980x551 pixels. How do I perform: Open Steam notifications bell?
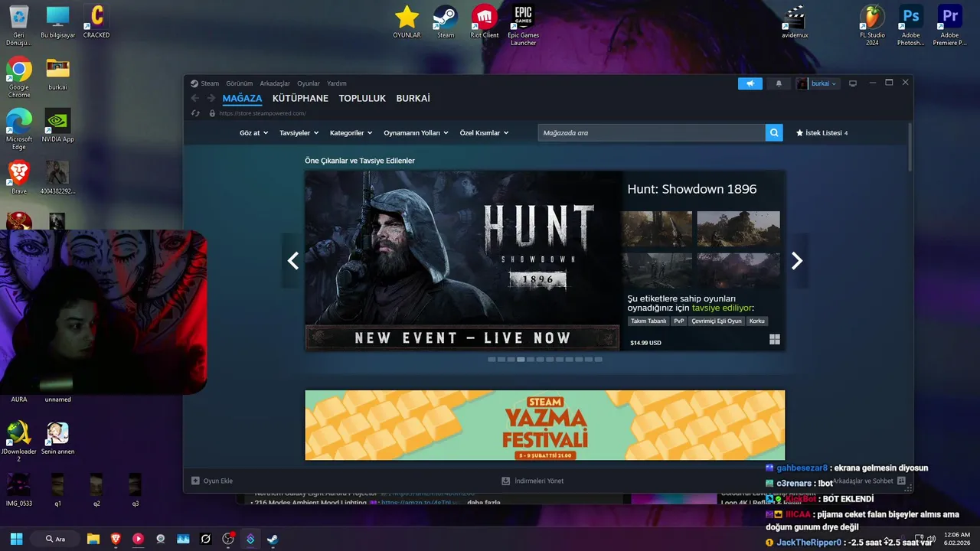pos(779,83)
